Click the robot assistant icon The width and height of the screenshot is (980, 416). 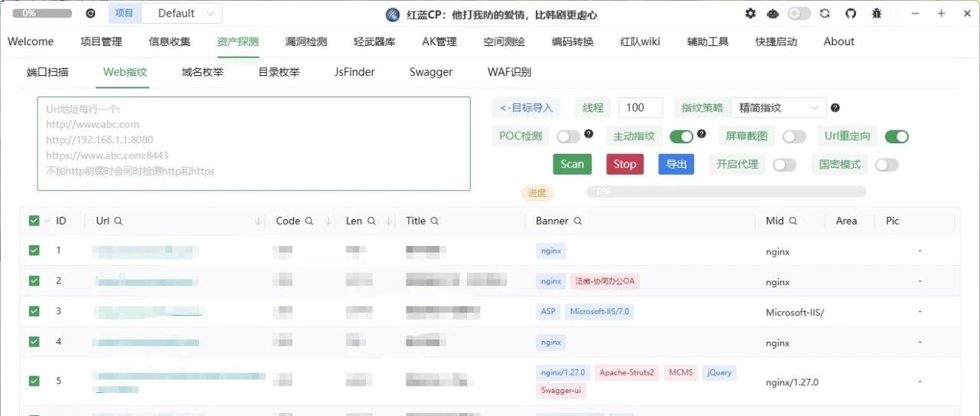(x=773, y=13)
